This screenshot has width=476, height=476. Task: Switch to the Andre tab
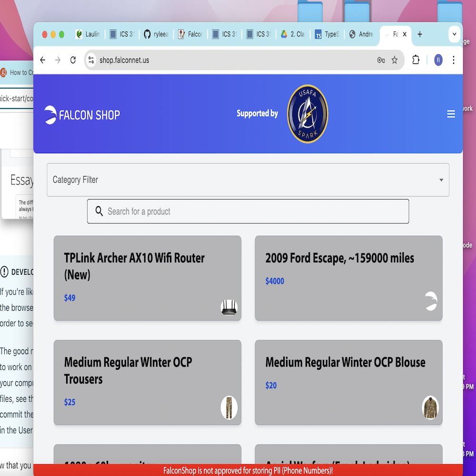[x=361, y=34]
